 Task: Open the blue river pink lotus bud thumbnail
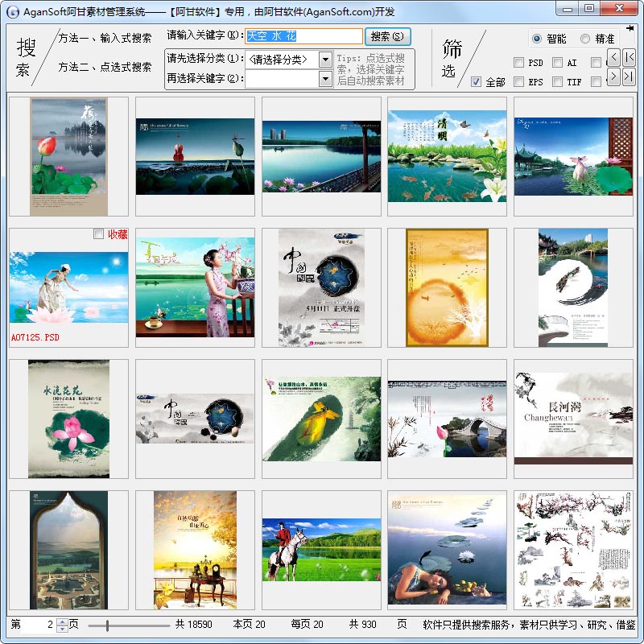pyautogui.click(x=573, y=156)
